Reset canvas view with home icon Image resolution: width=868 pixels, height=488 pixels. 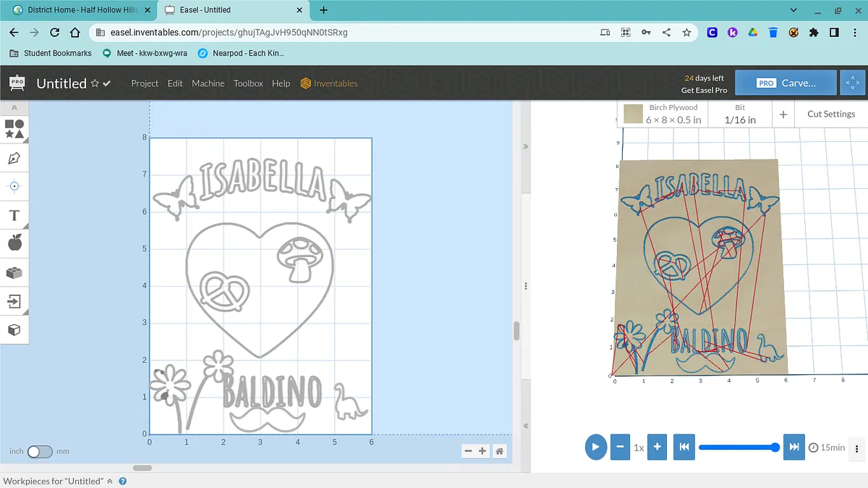499,451
